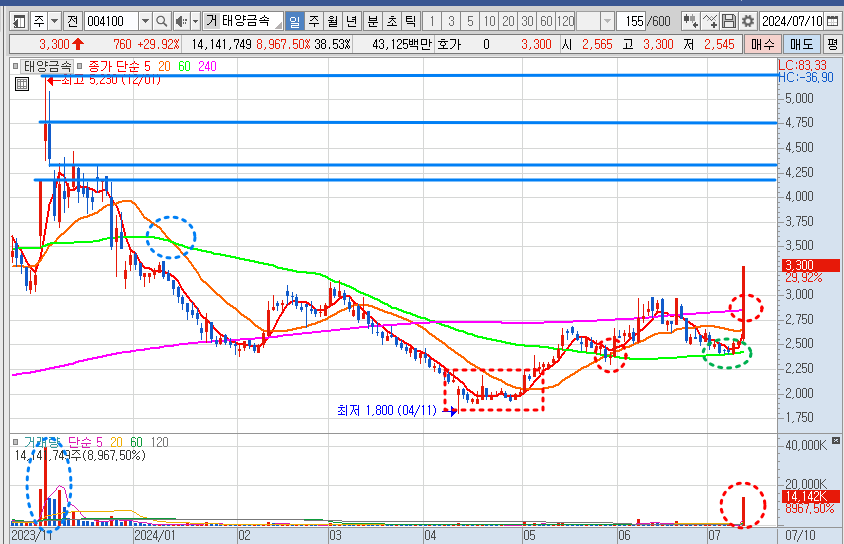Expand the sound options dropdown arrow
This screenshot has height=544, width=844.
(195, 22)
